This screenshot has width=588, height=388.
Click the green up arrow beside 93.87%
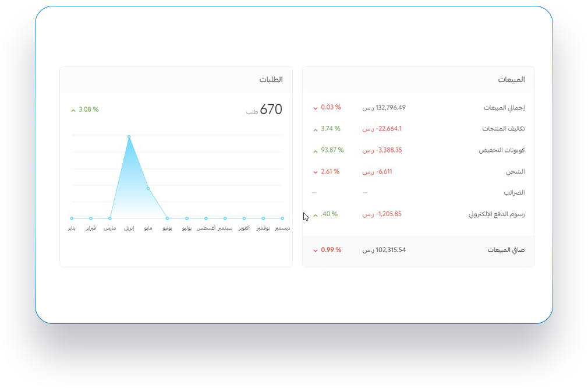316,151
